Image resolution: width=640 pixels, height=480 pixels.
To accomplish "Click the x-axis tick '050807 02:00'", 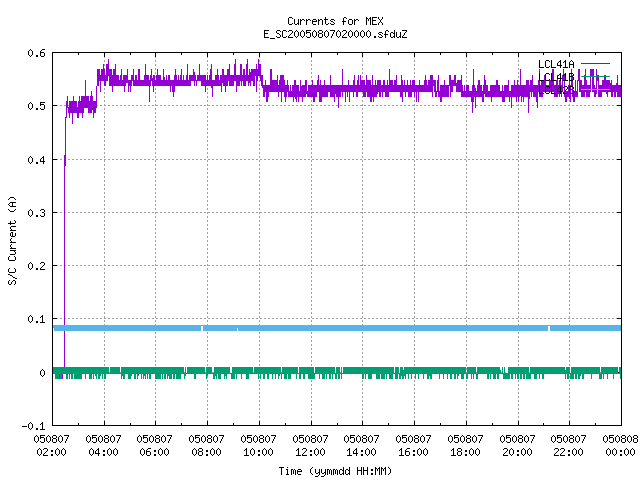I will 51,445.
